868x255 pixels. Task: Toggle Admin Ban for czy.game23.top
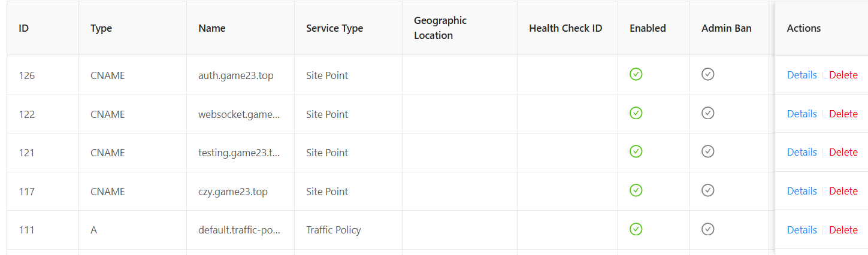point(707,190)
